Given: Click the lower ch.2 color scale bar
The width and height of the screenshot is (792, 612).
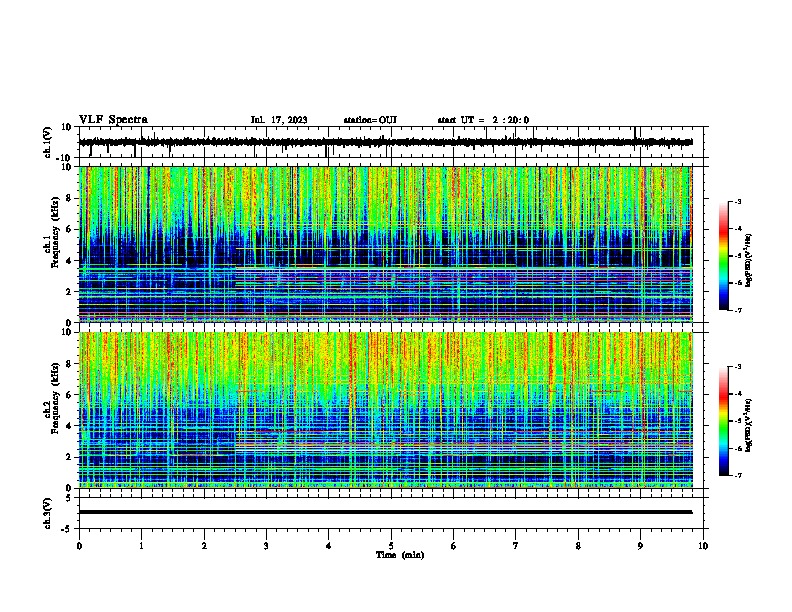Looking at the screenshot, I should tap(724, 421).
